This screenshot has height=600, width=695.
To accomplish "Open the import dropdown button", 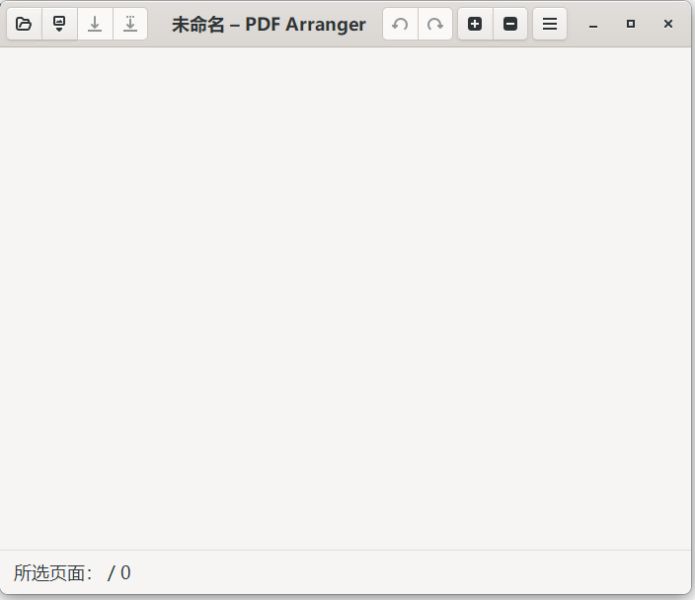I will [x=59, y=24].
